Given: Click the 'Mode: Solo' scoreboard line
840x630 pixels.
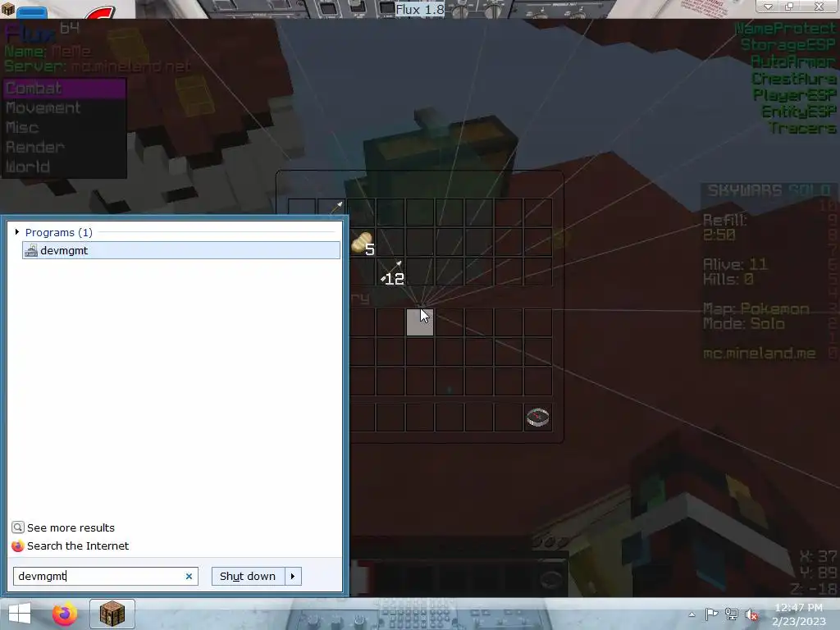Looking at the screenshot, I should tap(743, 324).
